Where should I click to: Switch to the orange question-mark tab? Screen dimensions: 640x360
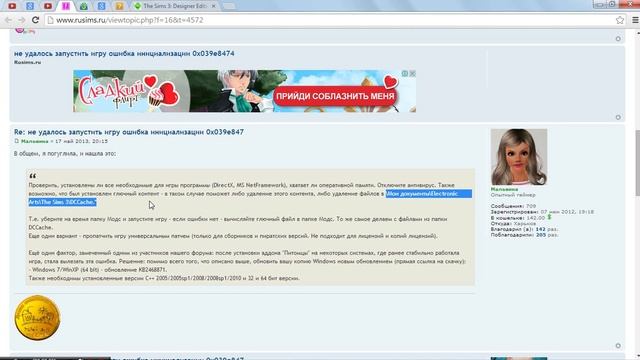(119, 6)
